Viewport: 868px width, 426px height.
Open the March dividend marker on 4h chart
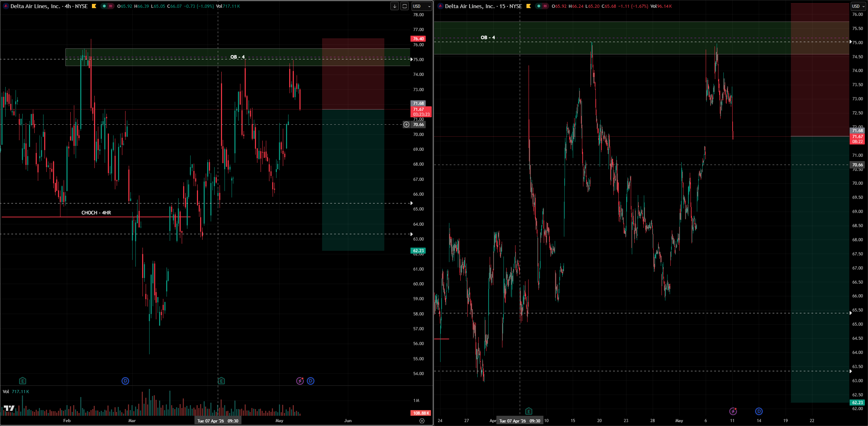[125, 381]
